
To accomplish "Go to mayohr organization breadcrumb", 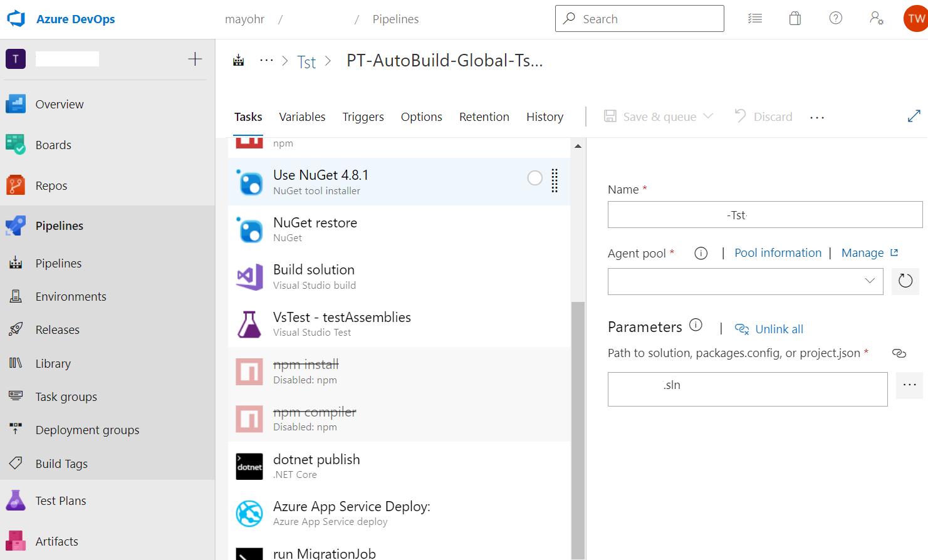I will pyautogui.click(x=244, y=19).
